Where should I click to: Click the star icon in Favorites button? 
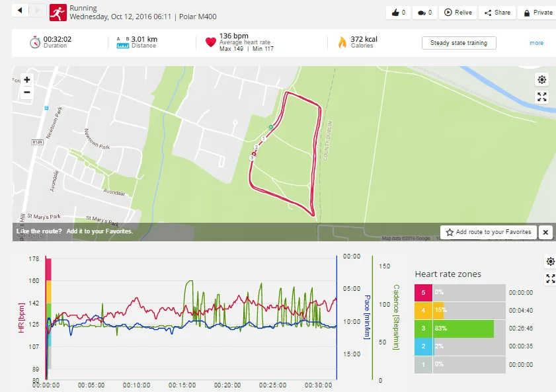coord(450,232)
